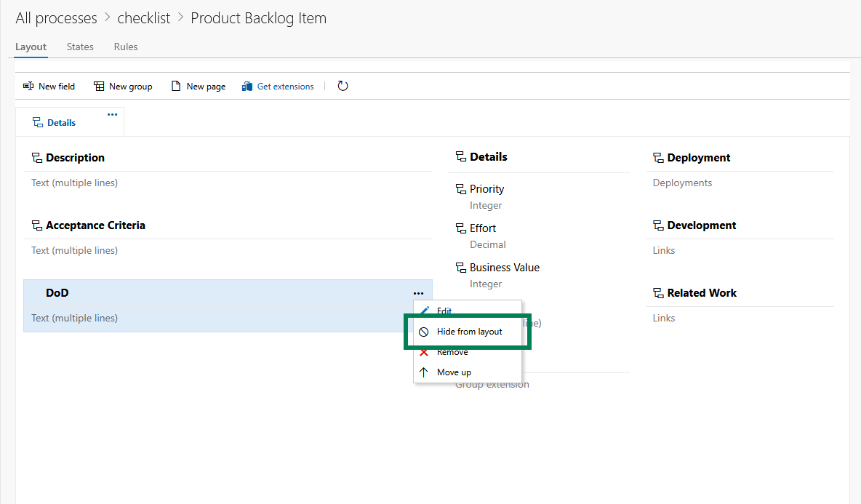Click the New group icon

pos(98,86)
